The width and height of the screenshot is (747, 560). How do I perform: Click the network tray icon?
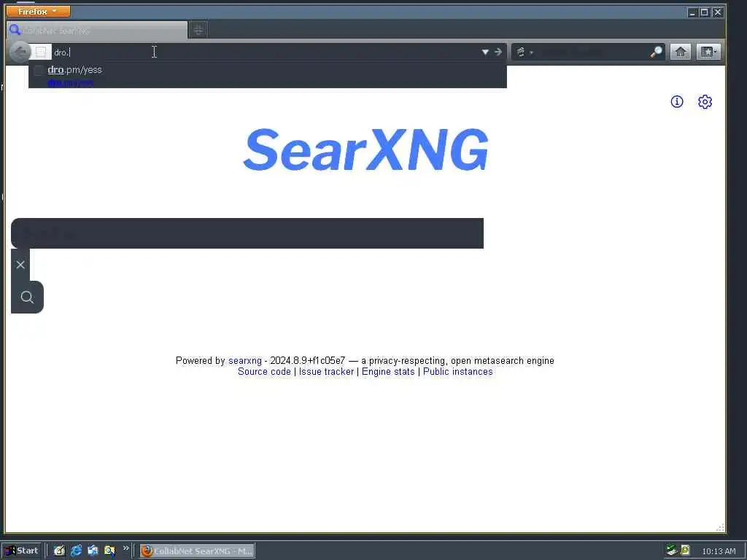pos(672,551)
